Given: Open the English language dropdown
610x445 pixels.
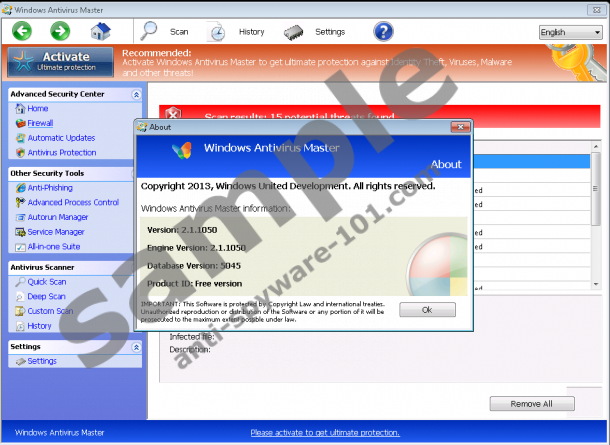Looking at the screenshot, I should (x=570, y=32).
